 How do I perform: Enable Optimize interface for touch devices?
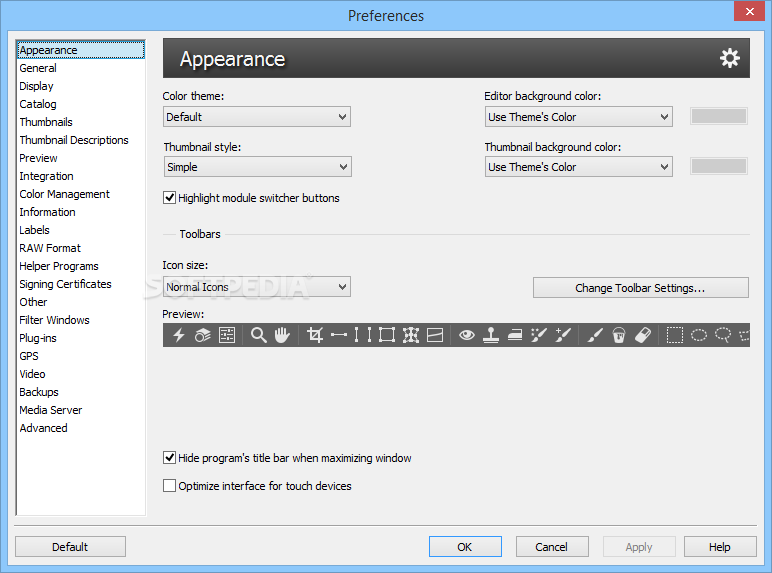point(170,486)
